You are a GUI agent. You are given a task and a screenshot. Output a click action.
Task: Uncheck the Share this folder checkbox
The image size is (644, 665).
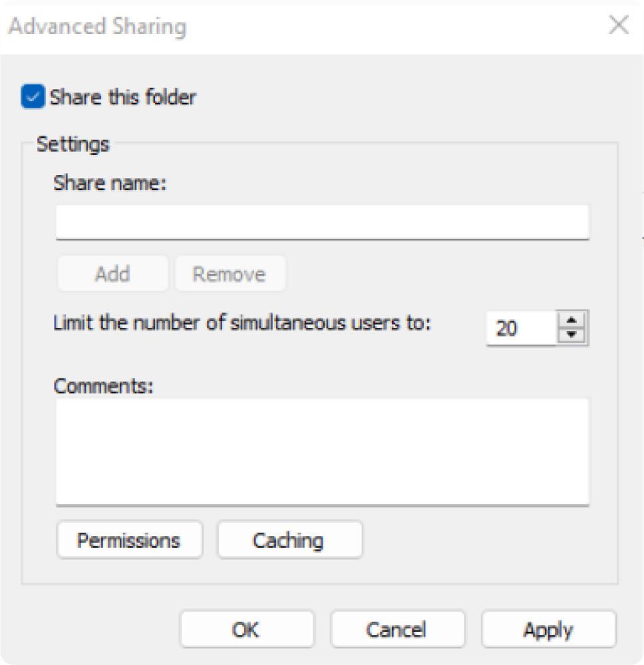[33, 96]
